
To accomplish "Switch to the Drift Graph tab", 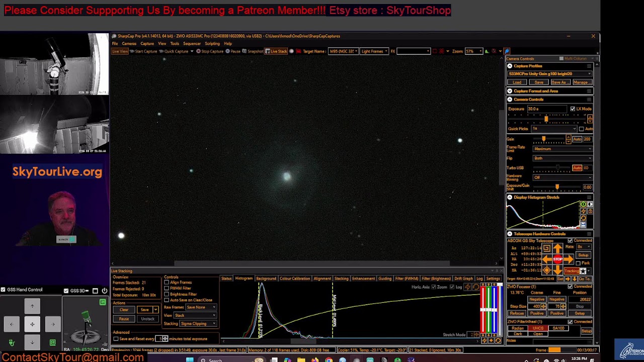I will (x=463, y=279).
